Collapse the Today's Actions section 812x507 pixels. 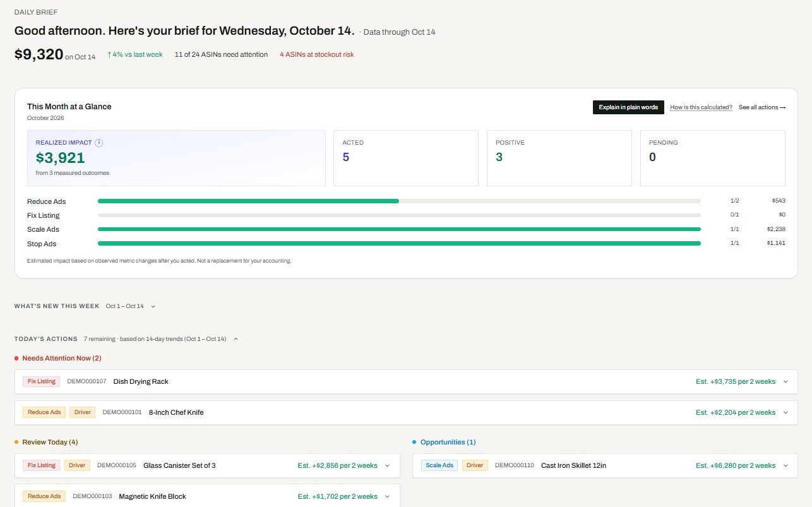pos(236,339)
